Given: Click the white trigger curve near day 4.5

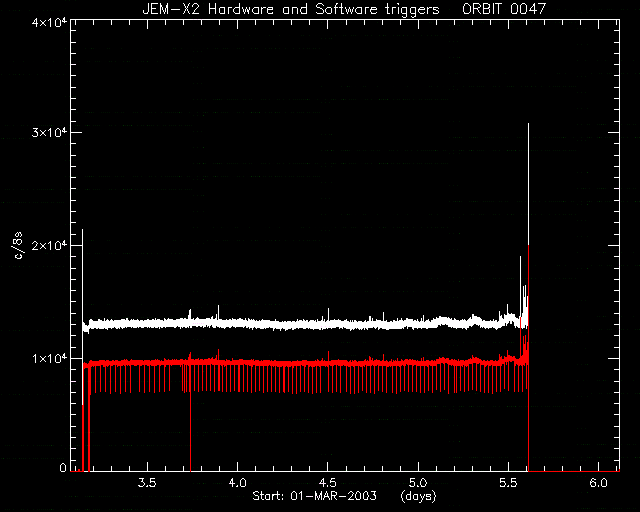Looking at the screenshot, I should tap(328, 325).
